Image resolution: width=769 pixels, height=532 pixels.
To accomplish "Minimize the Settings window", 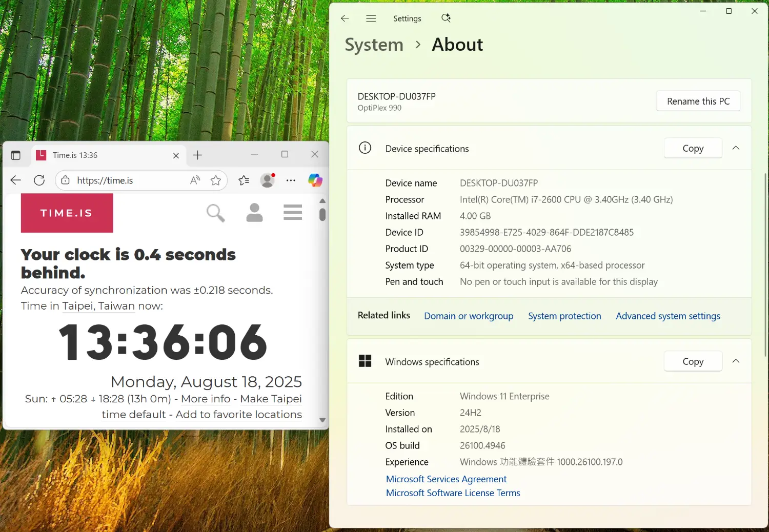I will [x=703, y=11].
